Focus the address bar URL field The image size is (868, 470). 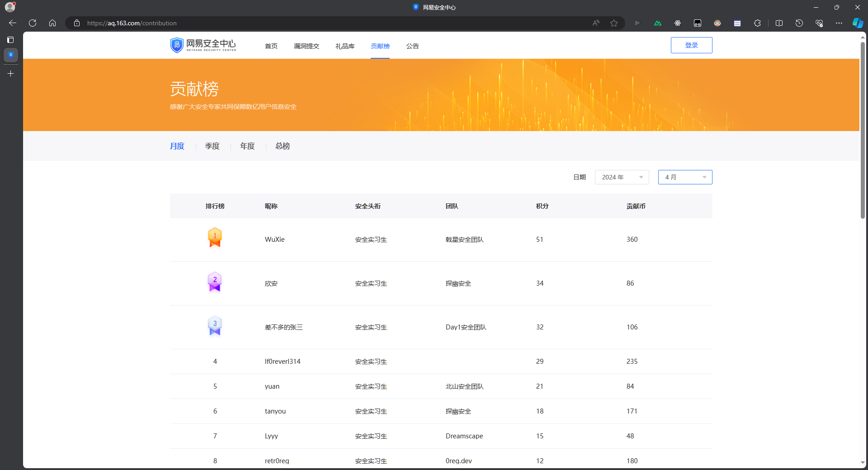[x=335, y=23]
